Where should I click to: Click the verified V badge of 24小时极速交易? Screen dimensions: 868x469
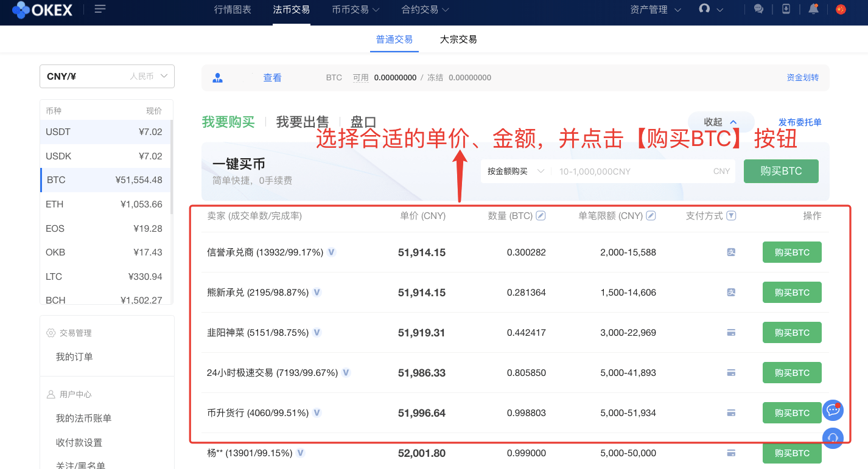(x=346, y=372)
